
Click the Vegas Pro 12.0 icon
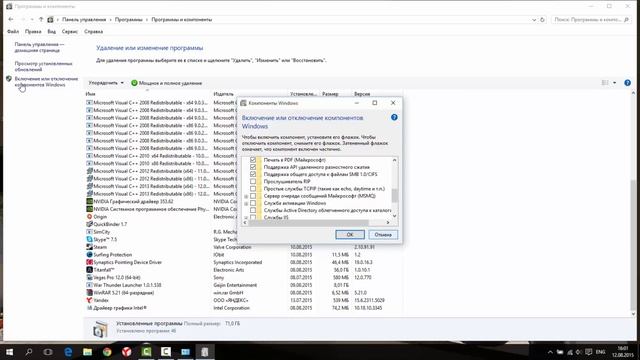point(89,277)
